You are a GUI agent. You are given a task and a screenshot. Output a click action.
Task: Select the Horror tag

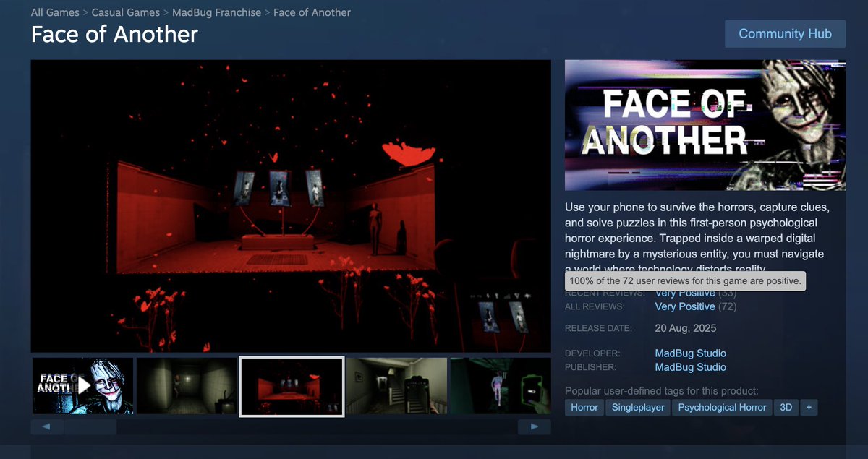click(584, 407)
